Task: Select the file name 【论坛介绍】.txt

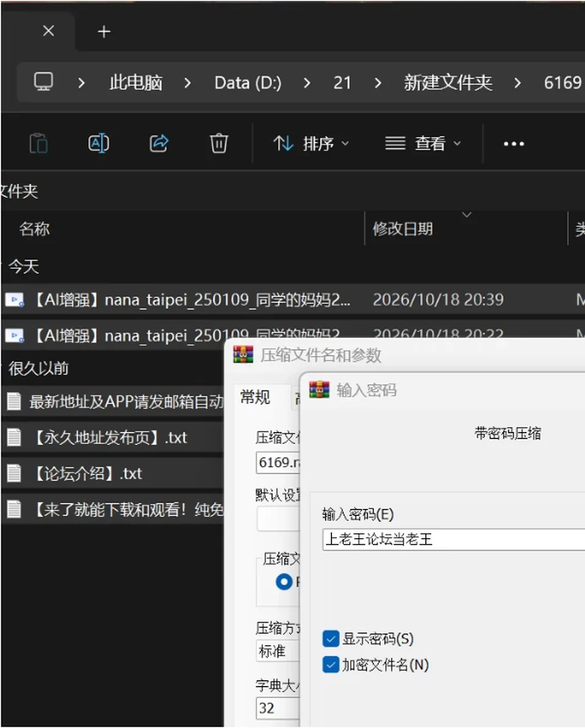Action: coord(86,473)
